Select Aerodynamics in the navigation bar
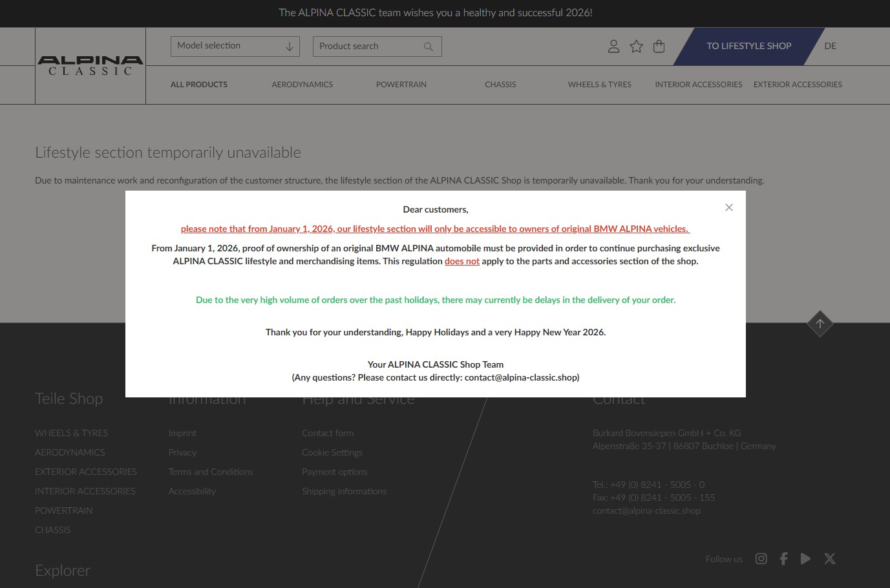 pyautogui.click(x=302, y=85)
